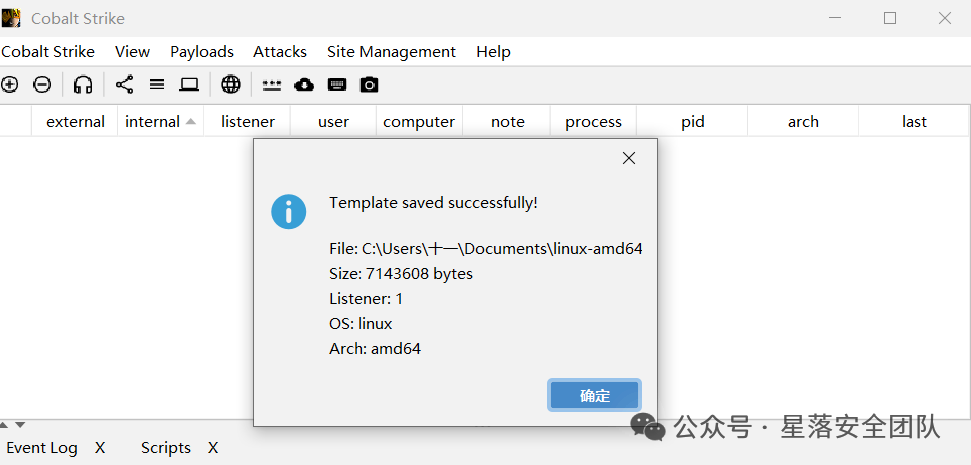Click the disconnect minus icon
The width and height of the screenshot is (971, 465).
(x=42, y=84)
